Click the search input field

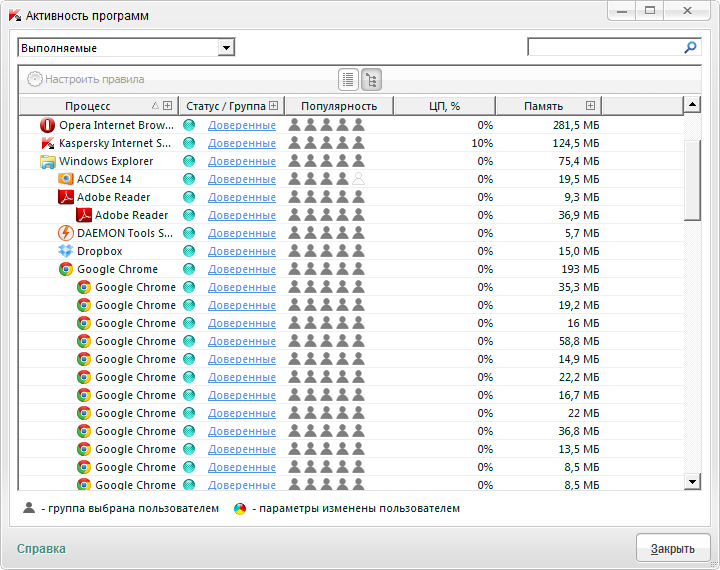pos(606,47)
